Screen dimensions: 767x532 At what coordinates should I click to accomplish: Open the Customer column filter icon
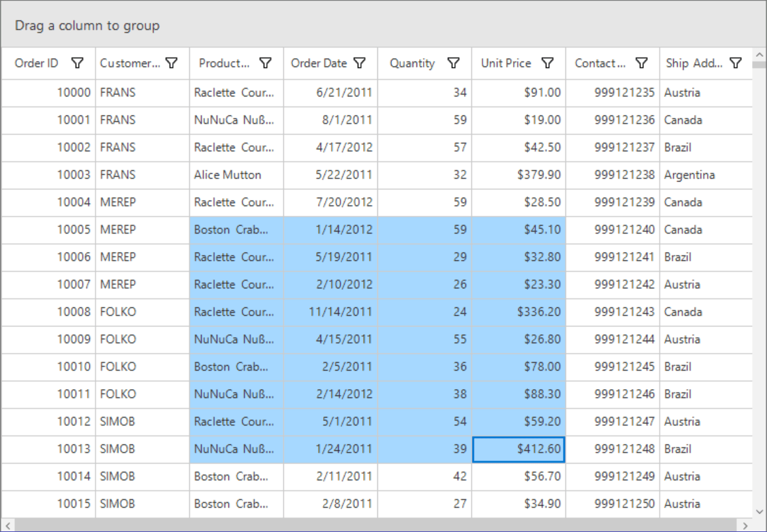point(172,63)
